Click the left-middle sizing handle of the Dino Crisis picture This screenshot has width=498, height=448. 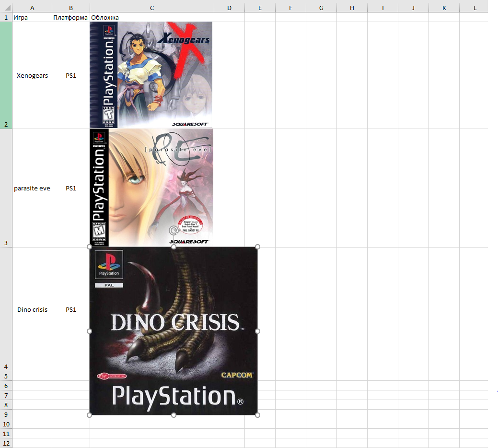(x=90, y=331)
